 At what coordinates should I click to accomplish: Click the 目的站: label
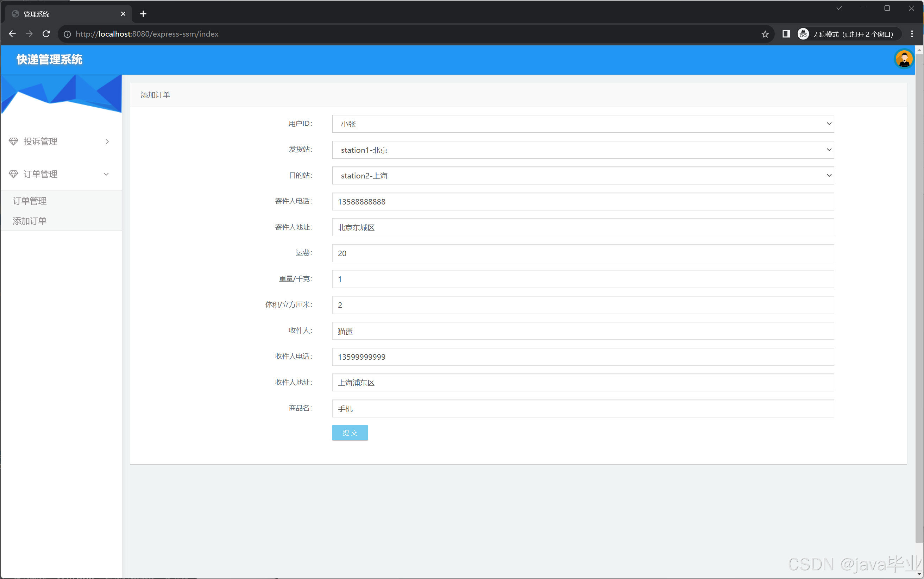pos(300,175)
